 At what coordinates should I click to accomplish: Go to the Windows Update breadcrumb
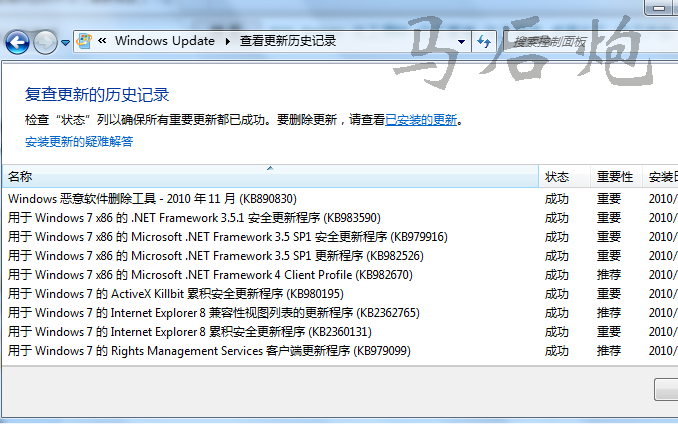(x=164, y=41)
